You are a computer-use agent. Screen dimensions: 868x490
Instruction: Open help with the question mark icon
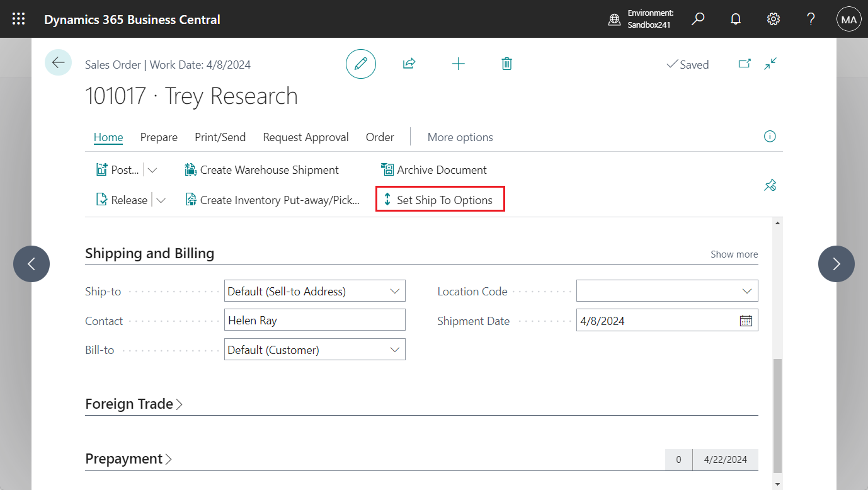(810, 19)
